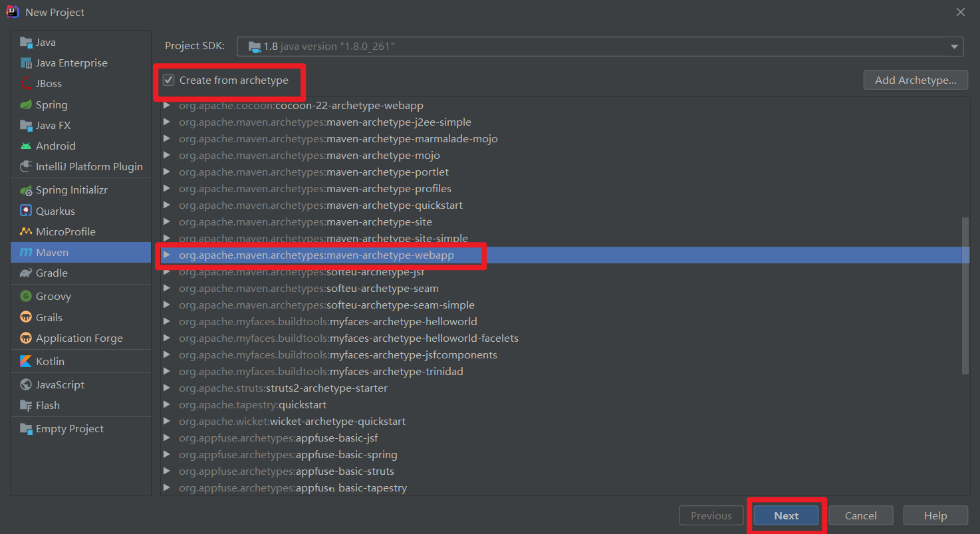Click the Android robot icon

(x=26, y=146)
